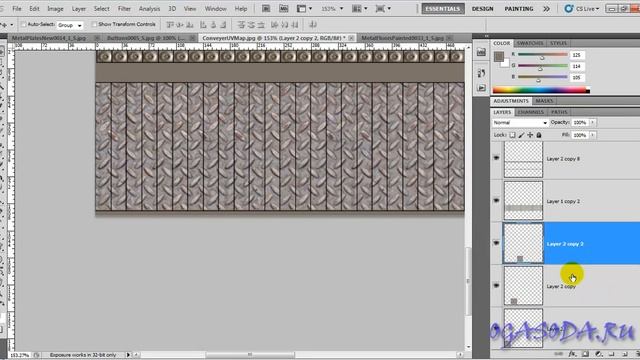The width and height of the screenshot is (640, 360).
Task: Open the Fill slider arrow
Action: coord(593,135)
